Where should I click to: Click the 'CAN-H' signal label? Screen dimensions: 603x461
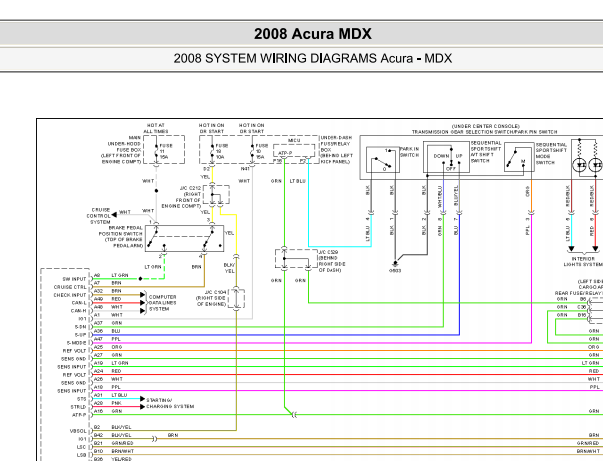(x=79, y=311)
